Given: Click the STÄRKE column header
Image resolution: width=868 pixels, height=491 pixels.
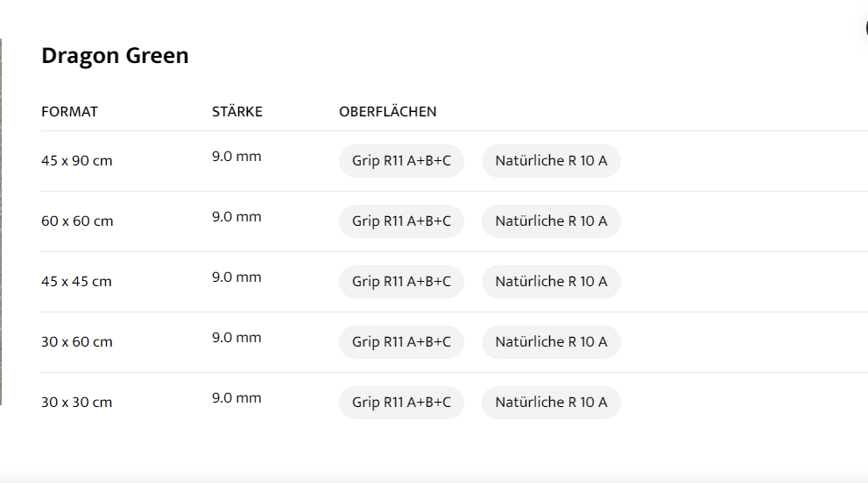Looking at the screenshot, I should pyautogui.click(x=237, y=112).
